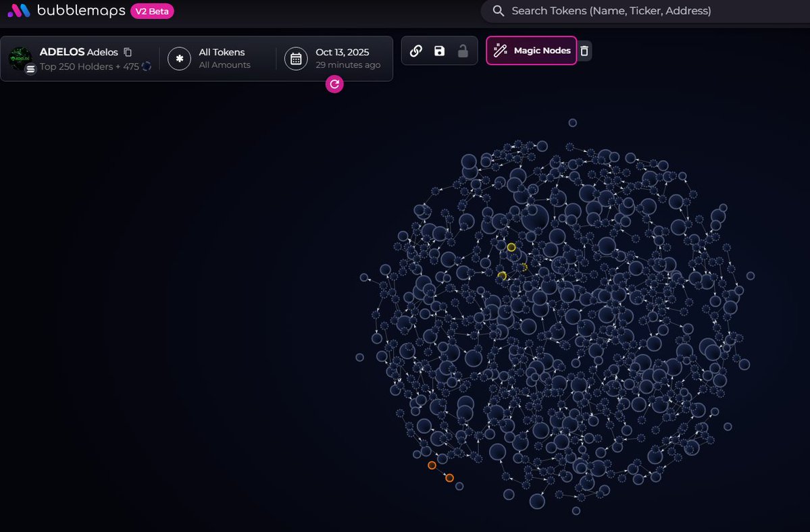This screenshot has height=532, width=810.
Task: Click the asterisk token filter icon
Action: [180, 59]
